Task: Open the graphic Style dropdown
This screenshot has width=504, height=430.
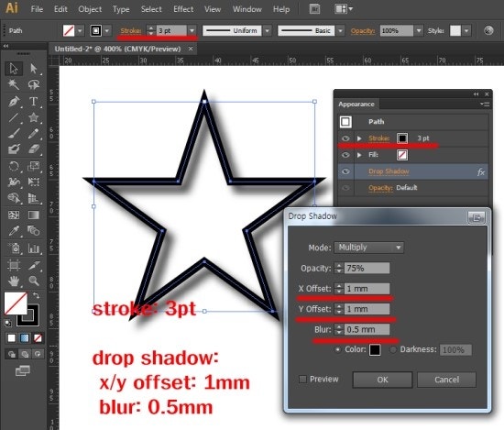Action: point(466,30)
